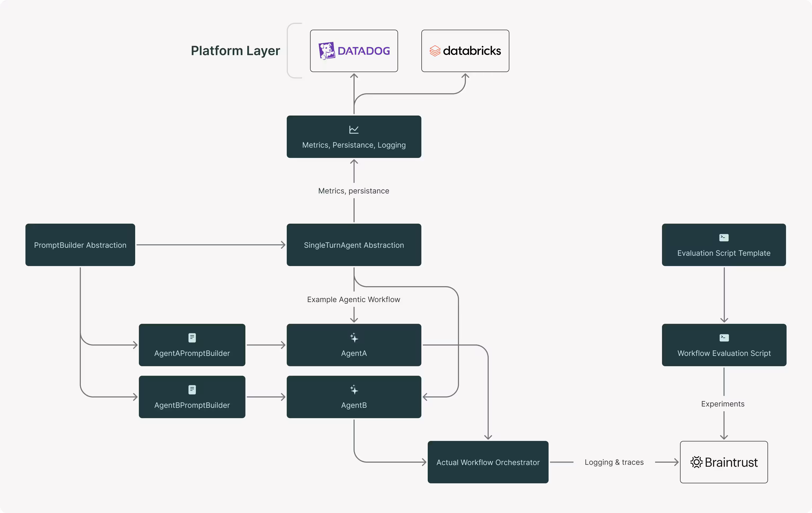Screen dimensions: 812x513
Task: Click the Experiments edge label
Action: (x=723, y=404)
